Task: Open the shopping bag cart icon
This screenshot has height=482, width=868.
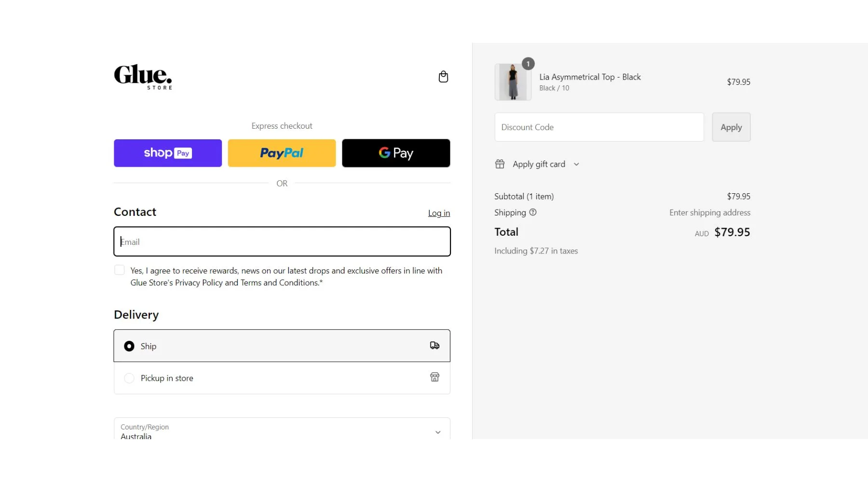Action: [443, 77]
